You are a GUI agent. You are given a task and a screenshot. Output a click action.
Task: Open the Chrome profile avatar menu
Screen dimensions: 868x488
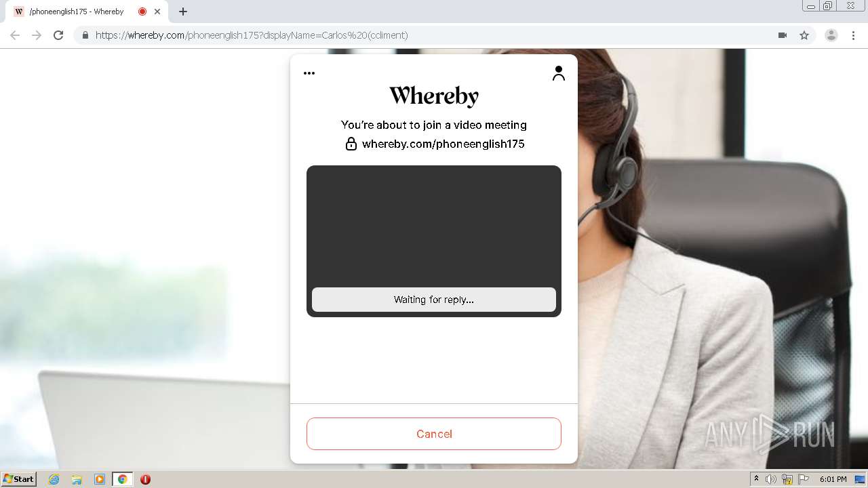pos(831,35)
